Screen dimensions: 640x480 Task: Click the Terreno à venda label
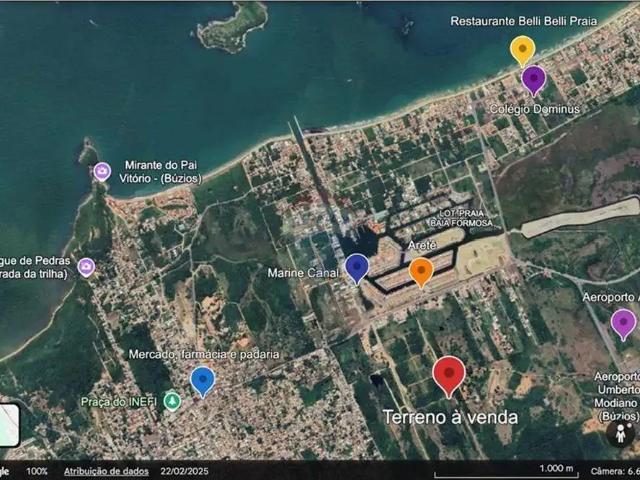tap(451, 417)
